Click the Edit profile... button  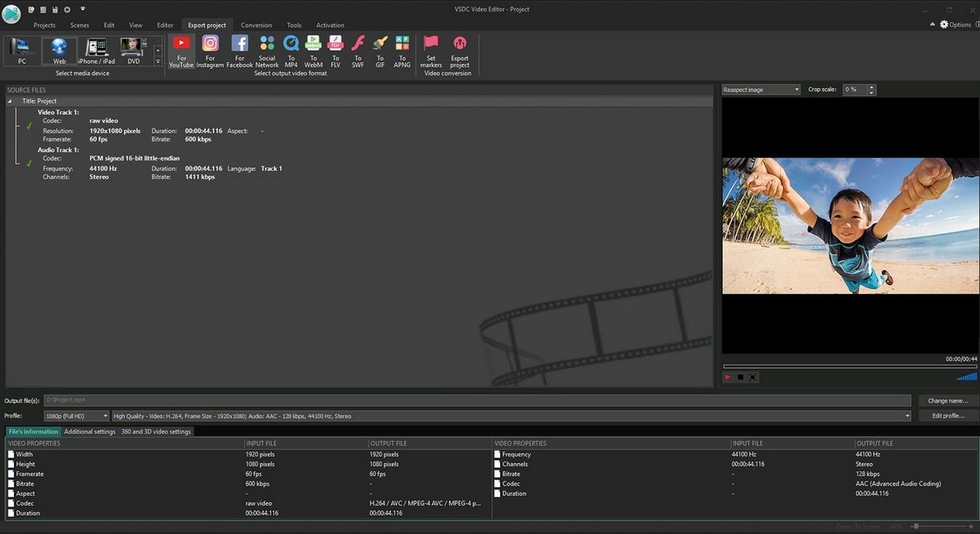coord(948,416)
